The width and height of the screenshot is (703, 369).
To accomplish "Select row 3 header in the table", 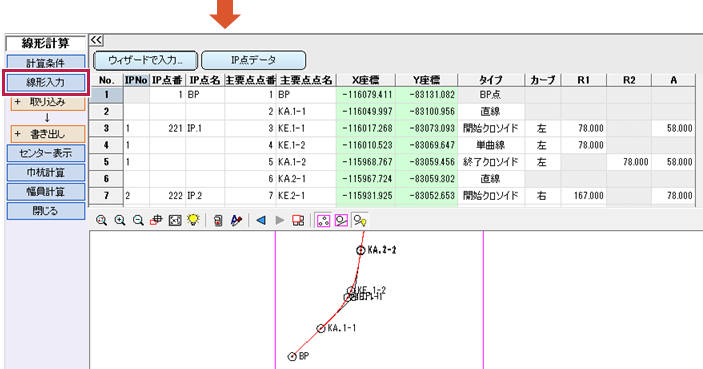I will [x=106, y=128].
